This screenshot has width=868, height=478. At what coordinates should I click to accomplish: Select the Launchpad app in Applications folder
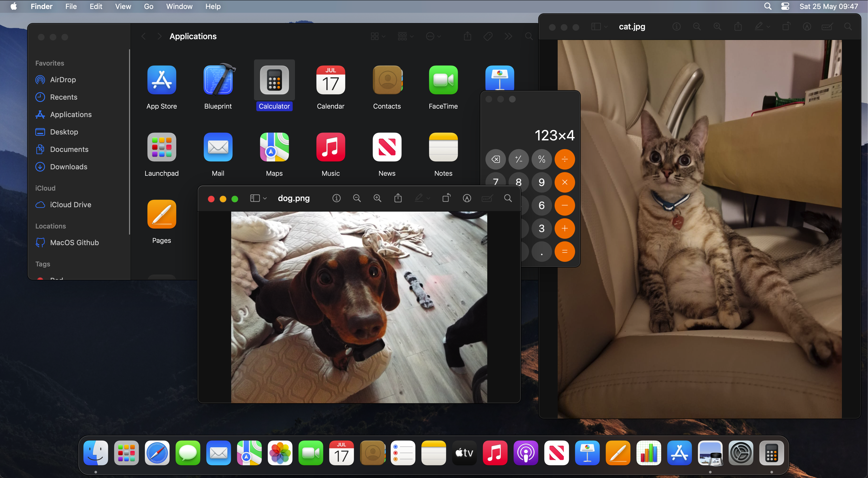pos(161,147)
